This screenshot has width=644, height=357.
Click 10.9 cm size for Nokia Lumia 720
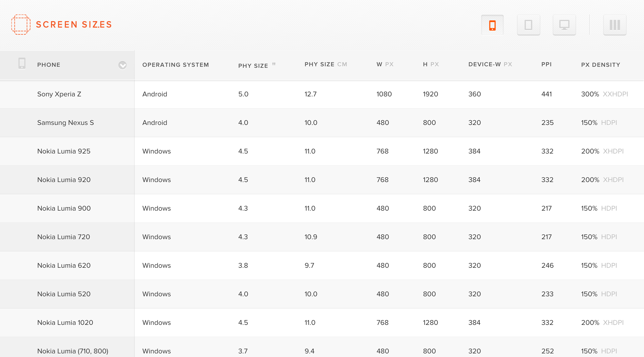coord(311,237)
